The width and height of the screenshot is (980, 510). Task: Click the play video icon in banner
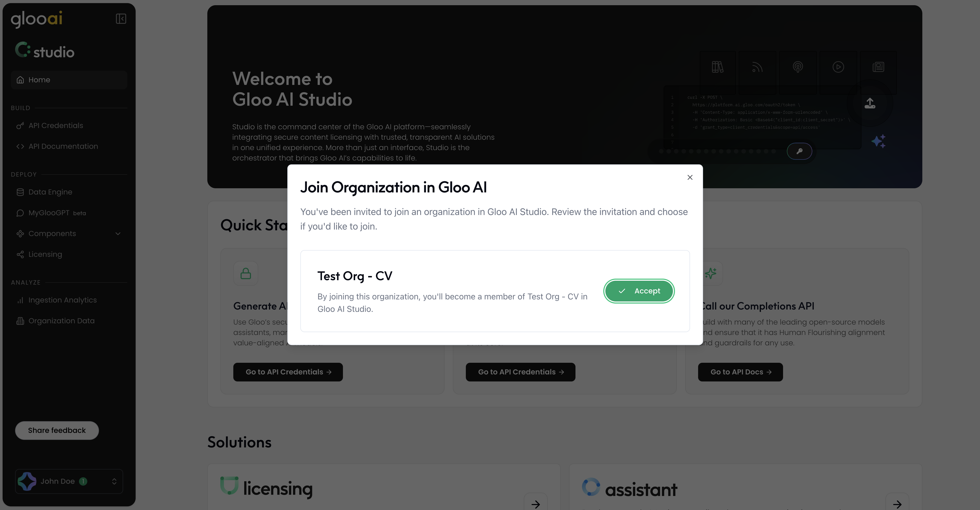tap(838, 67)
